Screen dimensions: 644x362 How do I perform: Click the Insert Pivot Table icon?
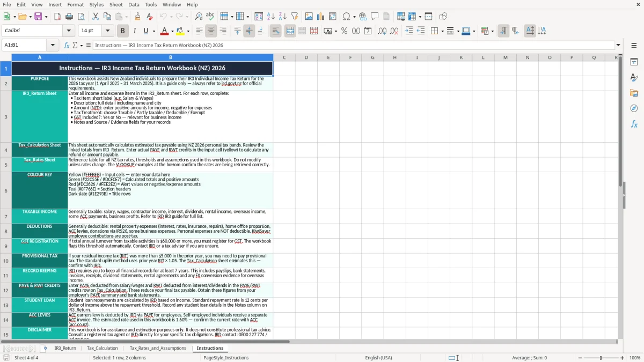coord(332,17)
